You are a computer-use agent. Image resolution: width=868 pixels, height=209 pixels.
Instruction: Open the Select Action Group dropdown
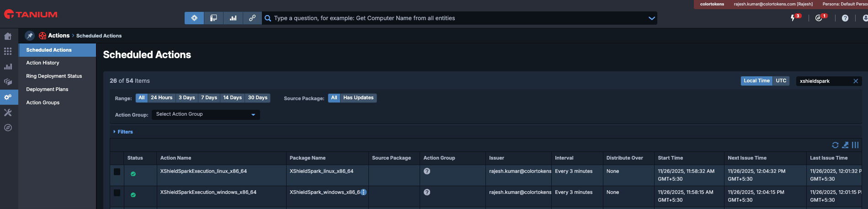[x=206, y=114]
